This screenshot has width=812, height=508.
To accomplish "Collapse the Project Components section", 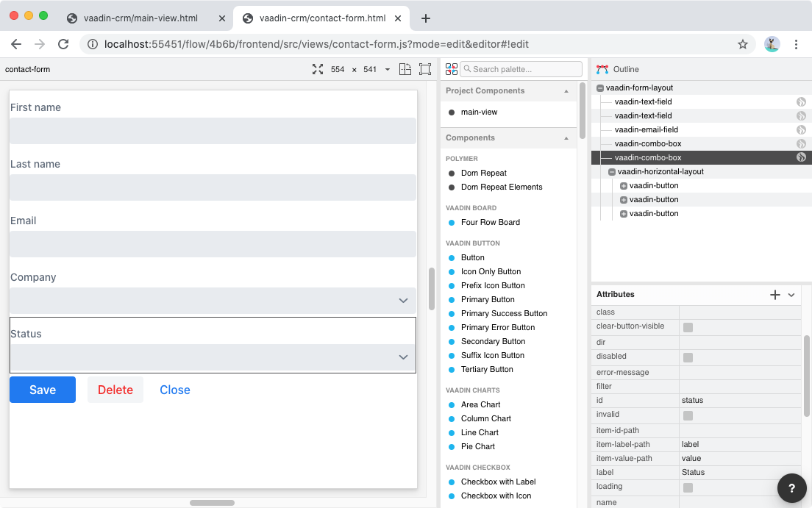I will 566,90.
